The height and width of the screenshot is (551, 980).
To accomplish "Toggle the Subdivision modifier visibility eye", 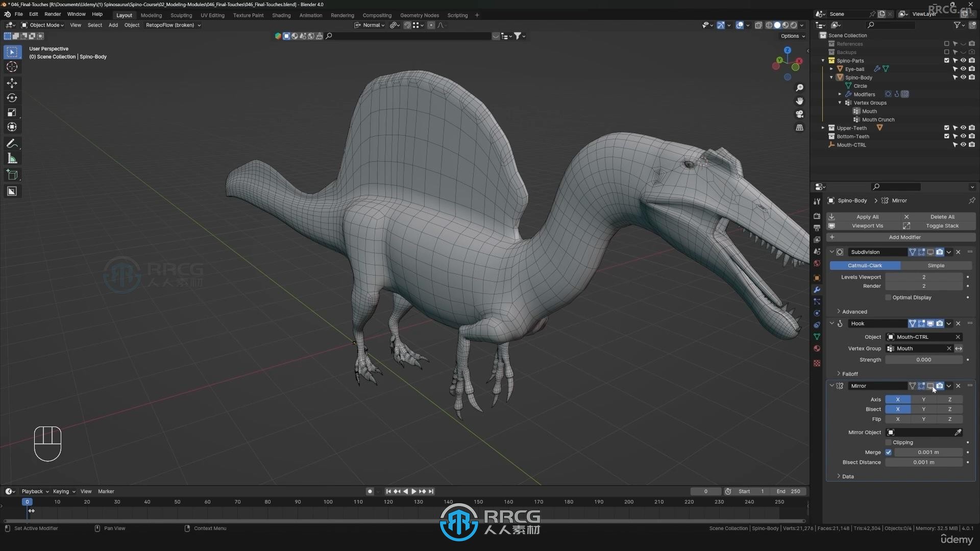I will [931, 252].
